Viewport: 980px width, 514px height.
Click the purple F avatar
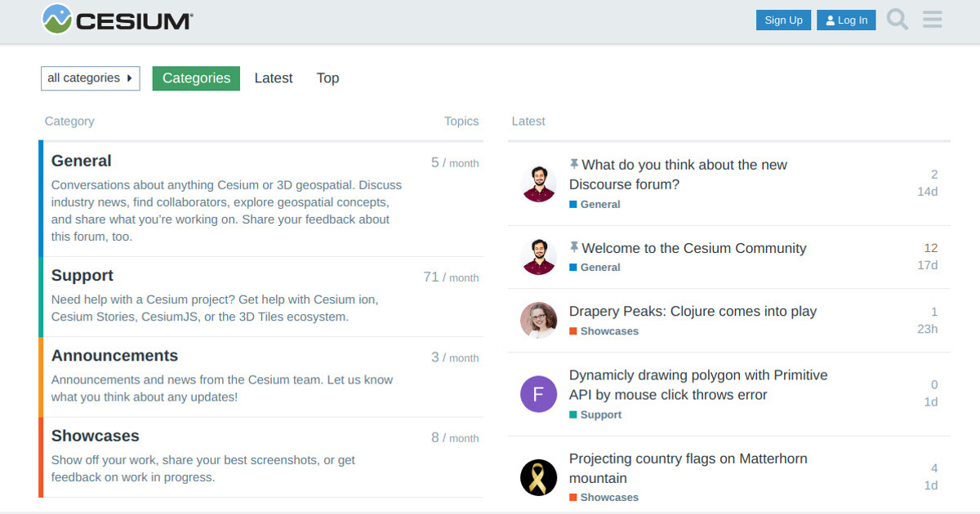click(538, 394)
